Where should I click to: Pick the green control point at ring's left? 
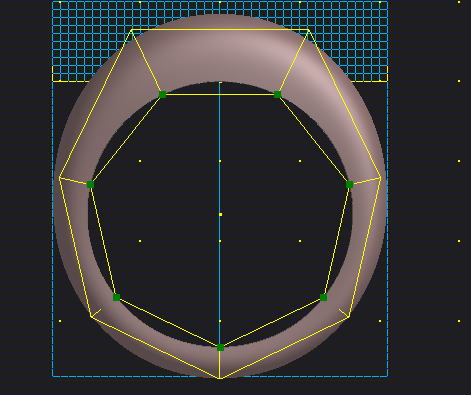click(x=90, y=184)
